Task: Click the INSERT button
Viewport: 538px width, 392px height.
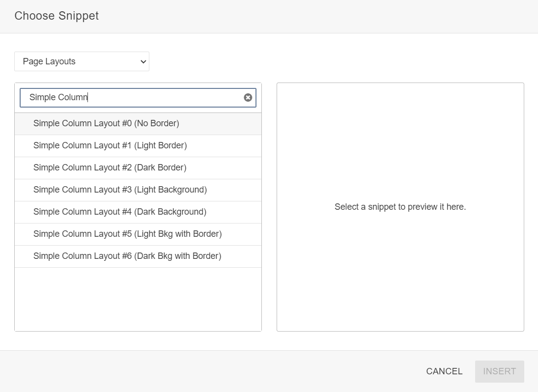Action: (499, 371)
